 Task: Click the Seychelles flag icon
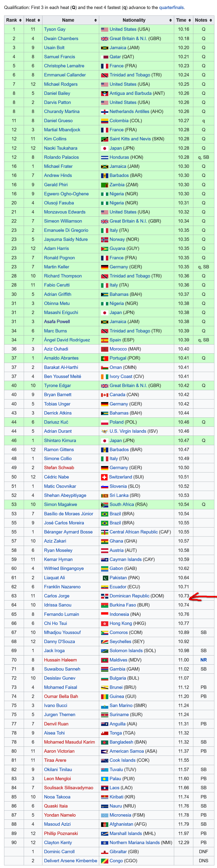105,642
